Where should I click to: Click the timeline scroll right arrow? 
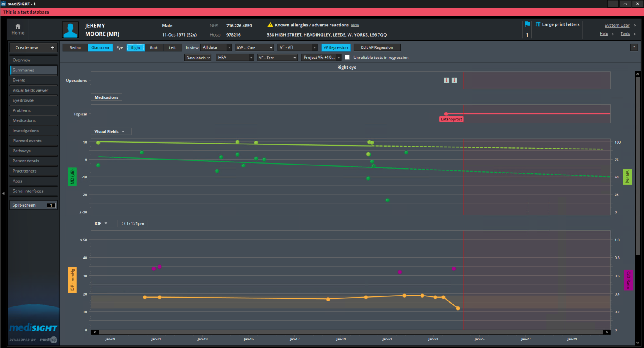click(606, 332)
